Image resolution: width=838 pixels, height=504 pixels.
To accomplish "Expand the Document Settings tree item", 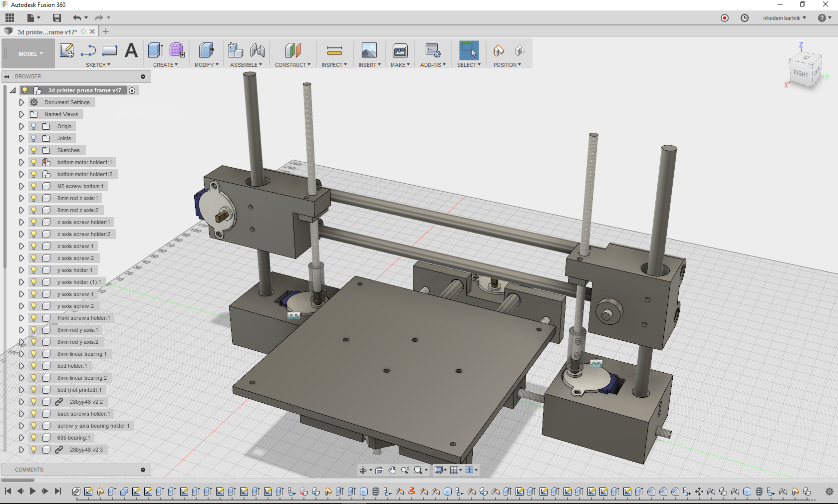I will [x=21, y=102].
